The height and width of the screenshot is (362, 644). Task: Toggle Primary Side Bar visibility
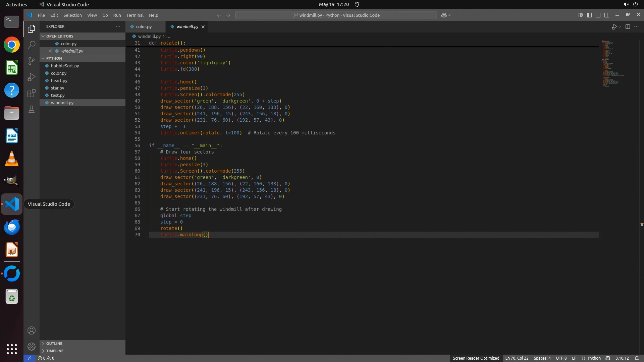coord(589,15)
